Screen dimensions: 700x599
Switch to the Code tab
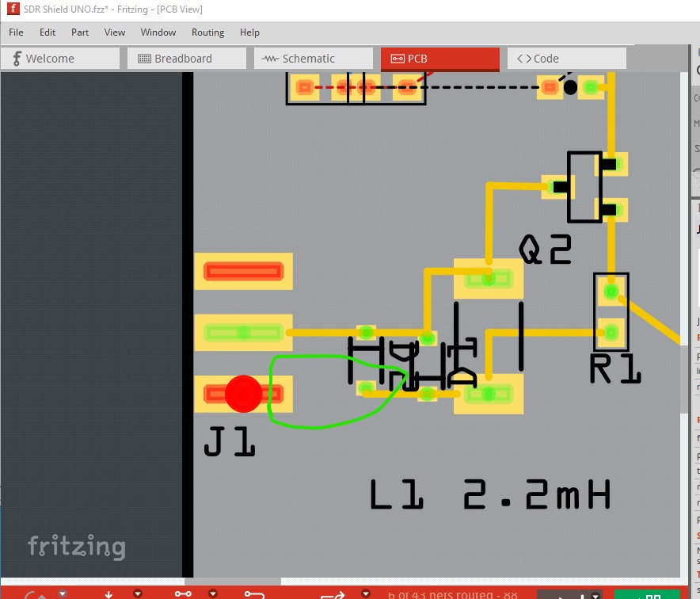coord(567,59)
